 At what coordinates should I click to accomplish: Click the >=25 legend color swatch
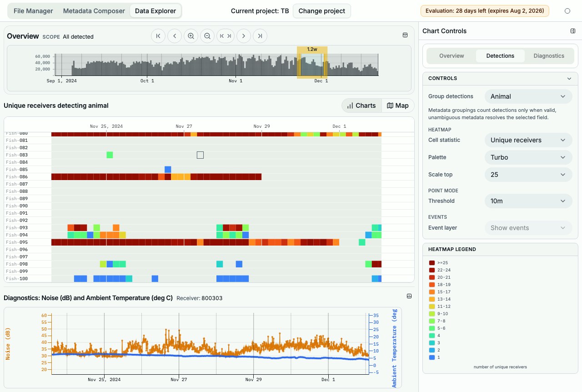(432, 263)
